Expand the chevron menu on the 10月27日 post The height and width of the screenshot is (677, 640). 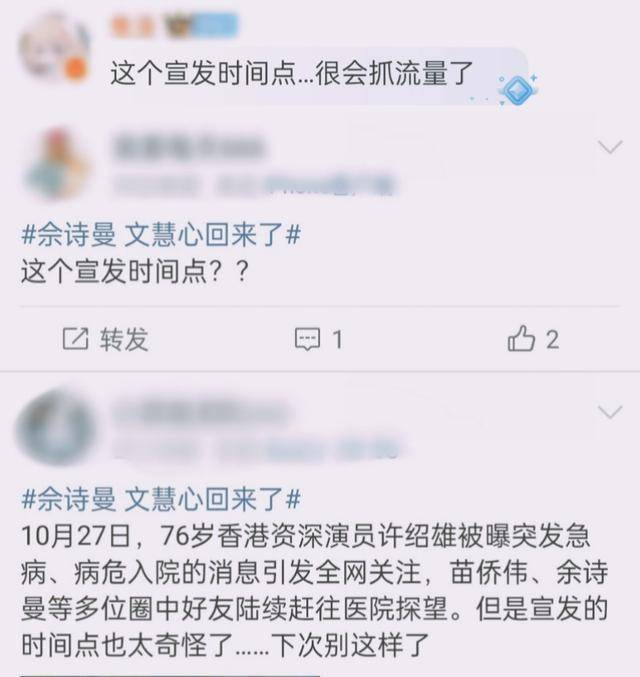coord(611,412)
